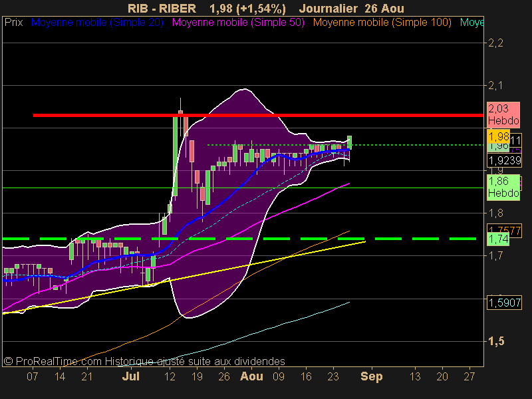532x399 pixels.
Task: Click the Aou month label on the date axis
Action: 251,376
